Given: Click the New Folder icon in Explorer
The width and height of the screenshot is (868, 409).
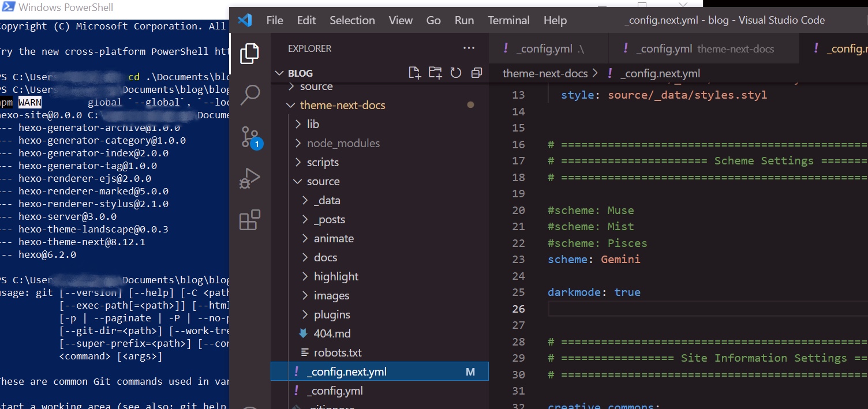Looking at the screenshot, I should [435, 73].
